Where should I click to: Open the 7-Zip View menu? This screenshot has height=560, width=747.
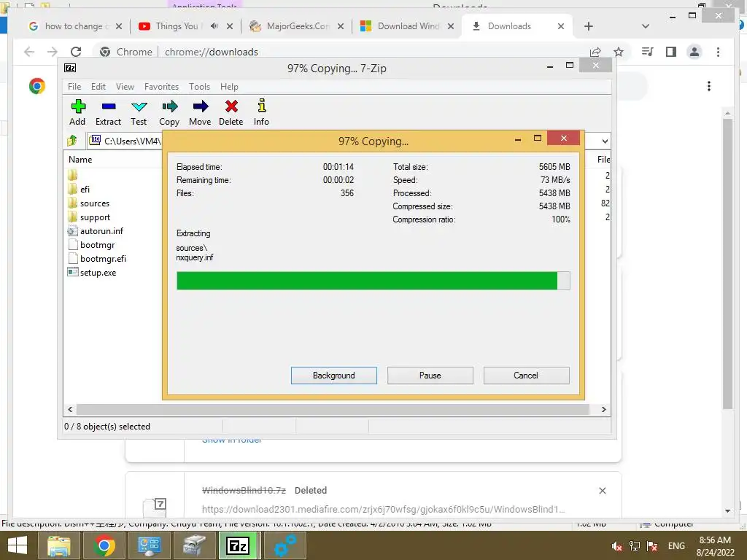click(125, 87)
